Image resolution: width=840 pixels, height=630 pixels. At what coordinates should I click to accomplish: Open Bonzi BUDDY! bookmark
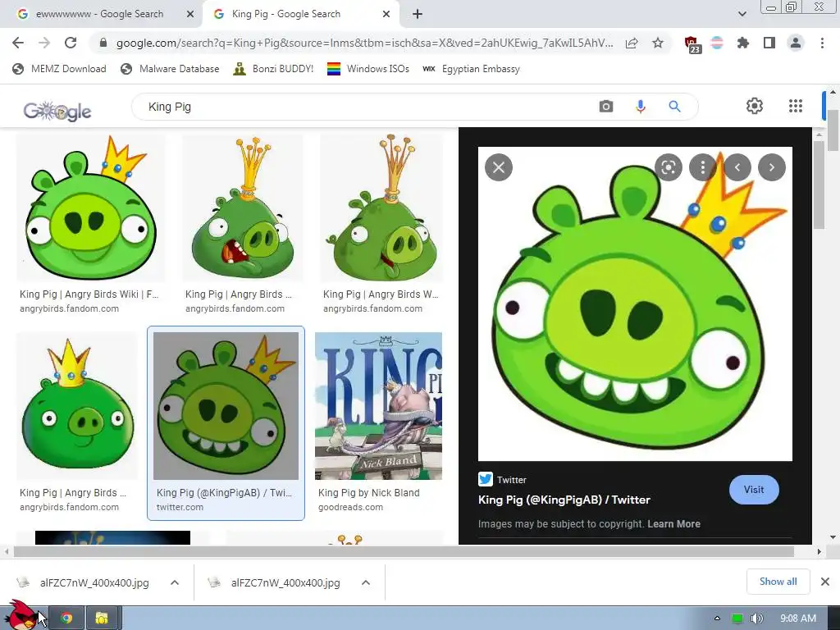[x=273, y=69]
